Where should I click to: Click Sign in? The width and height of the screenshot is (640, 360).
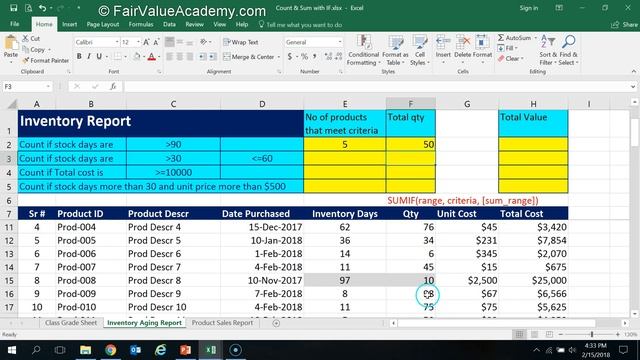529,8
